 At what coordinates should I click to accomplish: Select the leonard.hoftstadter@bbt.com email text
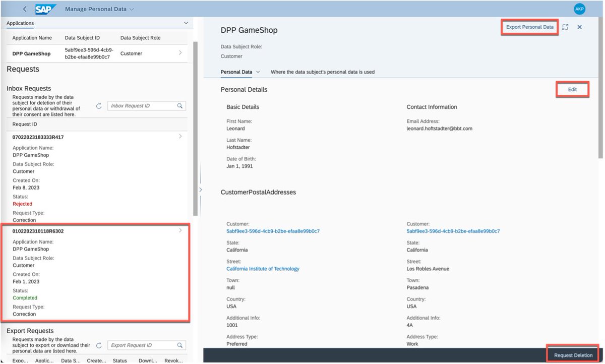coord(440,129)
